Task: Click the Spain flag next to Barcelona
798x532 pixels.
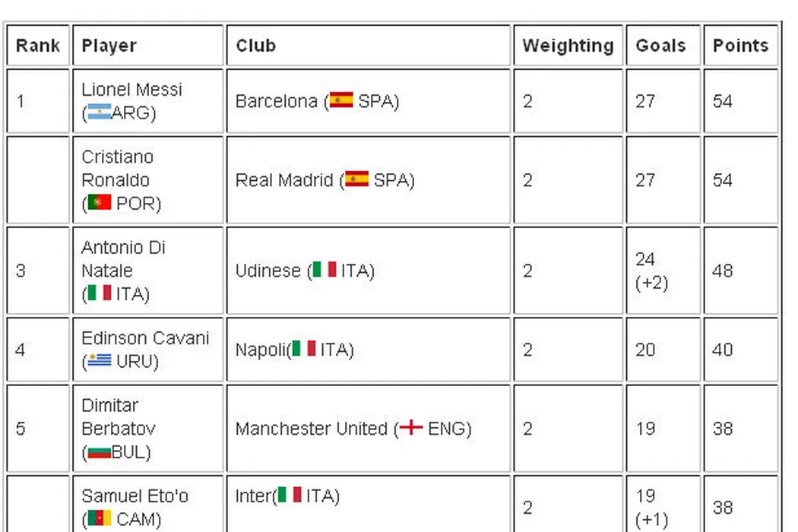Action: (340, 100)
